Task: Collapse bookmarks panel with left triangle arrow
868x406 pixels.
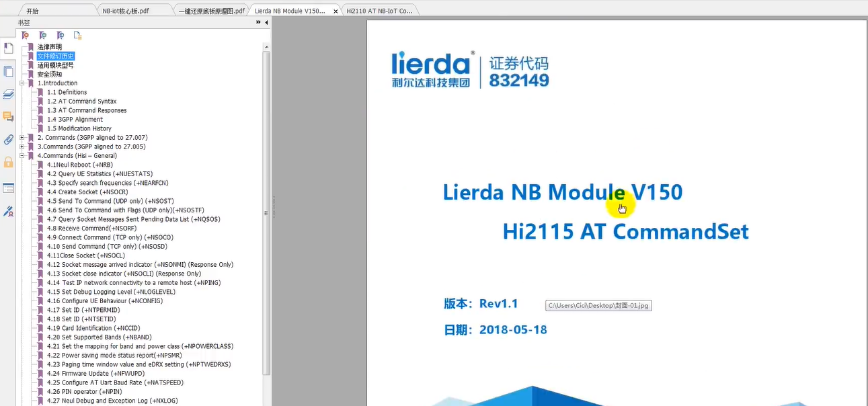Action: [x=266, y=22]
